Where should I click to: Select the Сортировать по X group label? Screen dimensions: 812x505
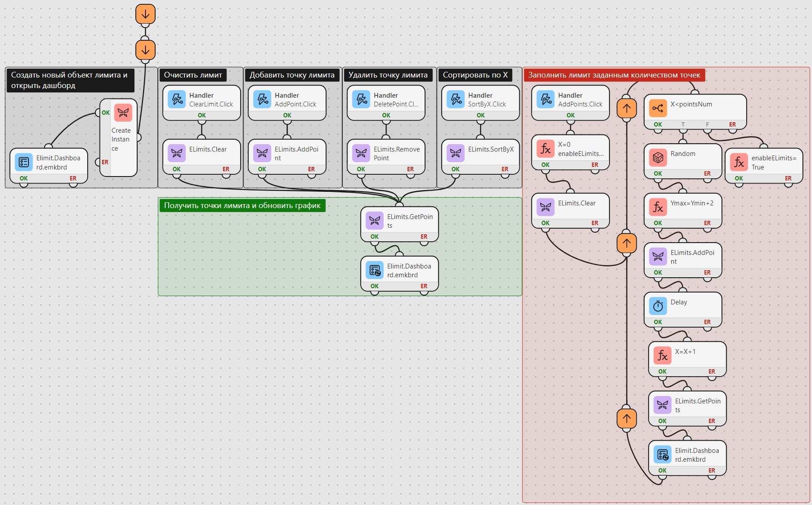pyautogui.click(x=475, y=75)
